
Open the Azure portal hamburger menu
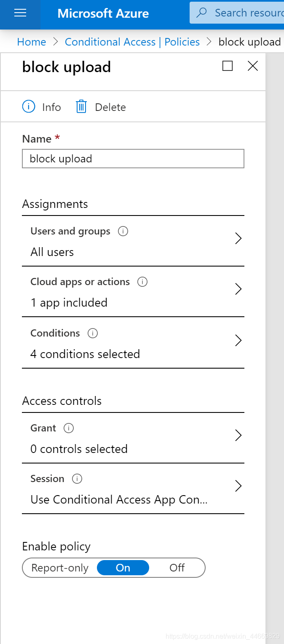point(20,13)
